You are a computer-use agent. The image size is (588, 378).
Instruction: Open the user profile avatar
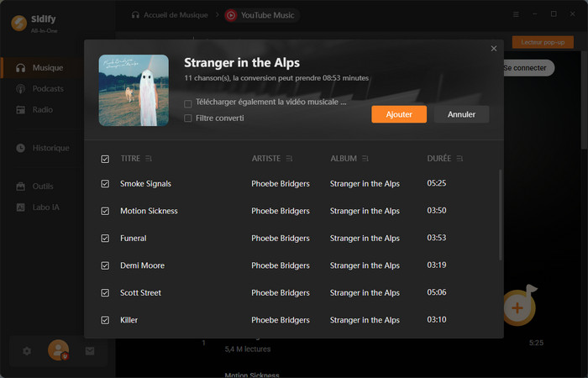[58, 349]
